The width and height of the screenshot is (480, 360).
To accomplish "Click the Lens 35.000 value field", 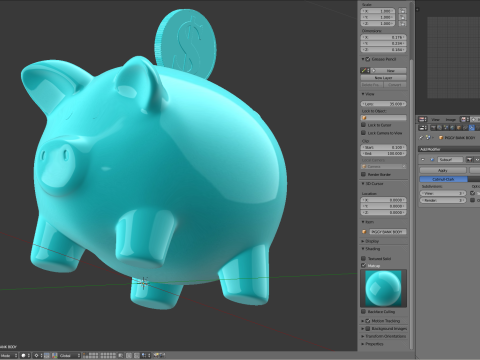I will (x=383, y=104).
